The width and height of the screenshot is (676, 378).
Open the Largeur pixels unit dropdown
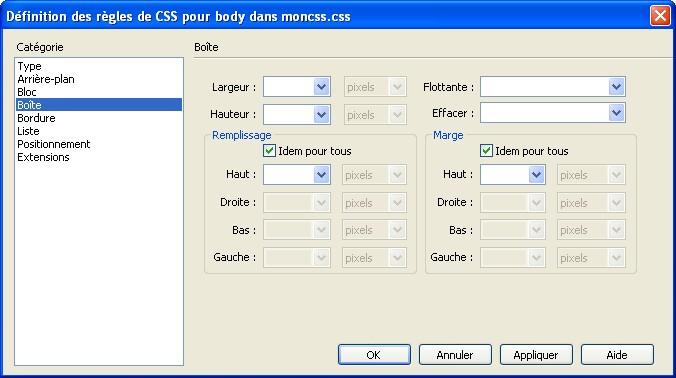click(x=397, y=87)
